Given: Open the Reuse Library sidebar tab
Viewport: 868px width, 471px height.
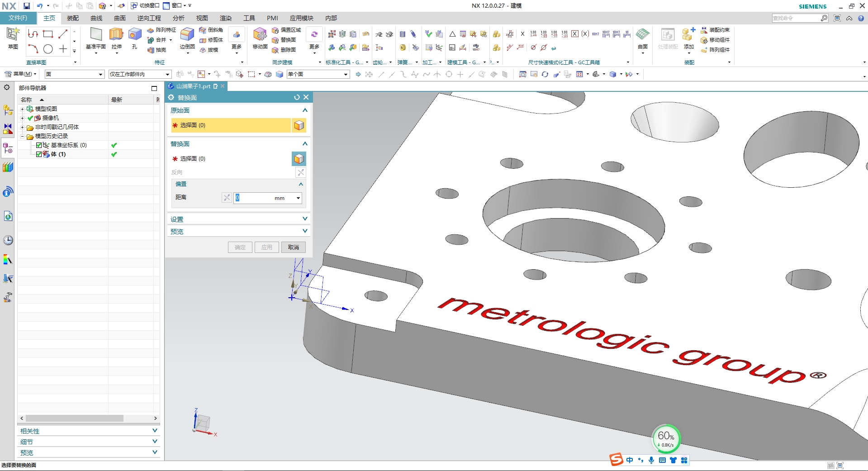Looking at the screenshot, I should [x=8, y=167].
